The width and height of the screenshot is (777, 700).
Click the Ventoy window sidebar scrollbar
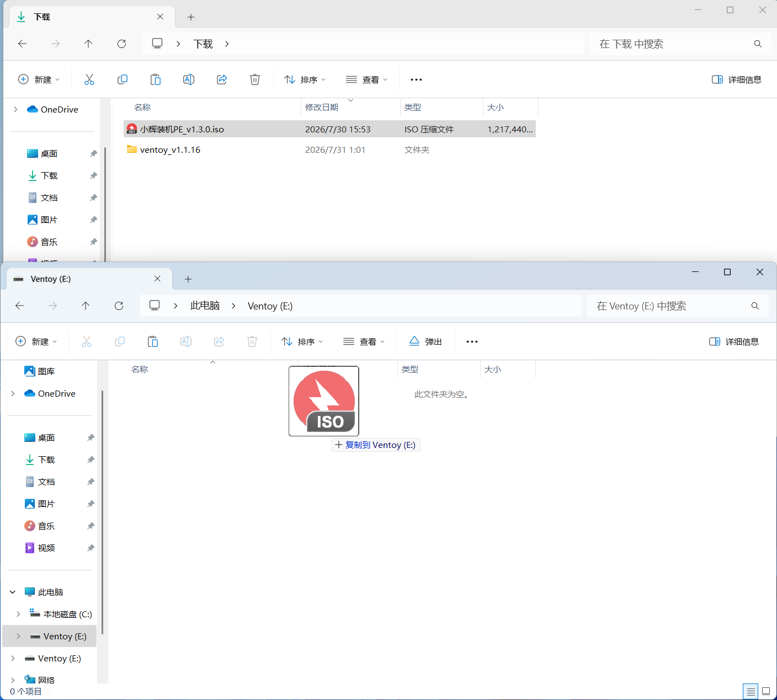pos(103,513)
